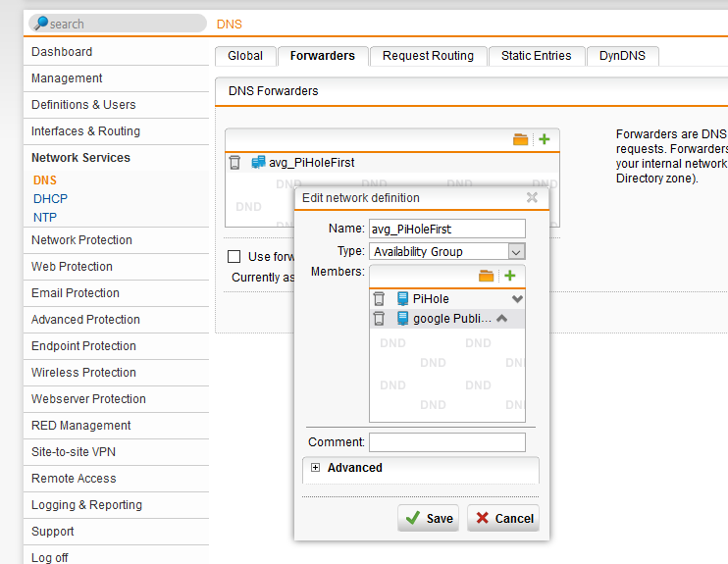Toggle the Use forwarders checkbox

[234, 256]
